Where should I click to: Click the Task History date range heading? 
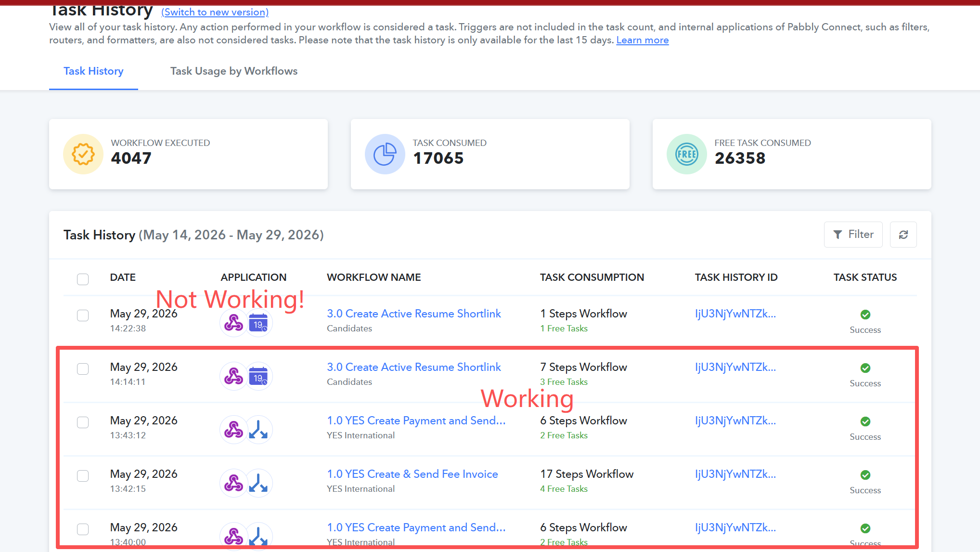click(x=193, y=235)
